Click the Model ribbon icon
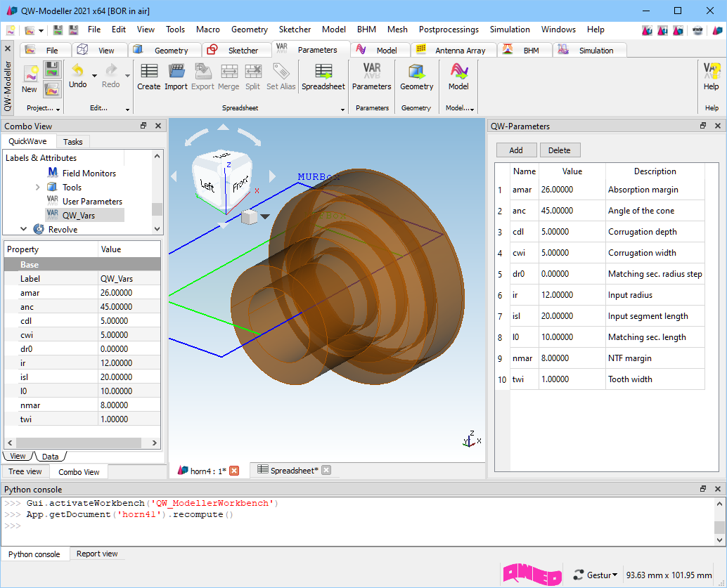 tap(458, 71)
